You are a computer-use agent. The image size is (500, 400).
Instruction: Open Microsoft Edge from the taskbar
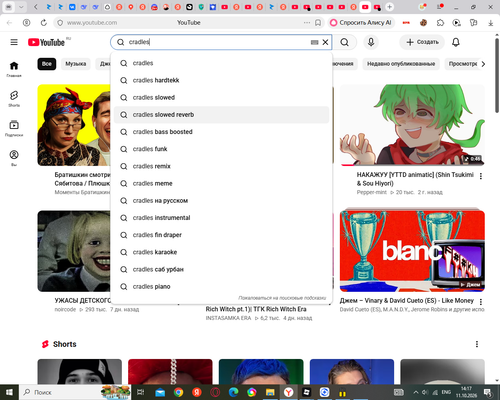pyautogui.click(x=233, y=392)
